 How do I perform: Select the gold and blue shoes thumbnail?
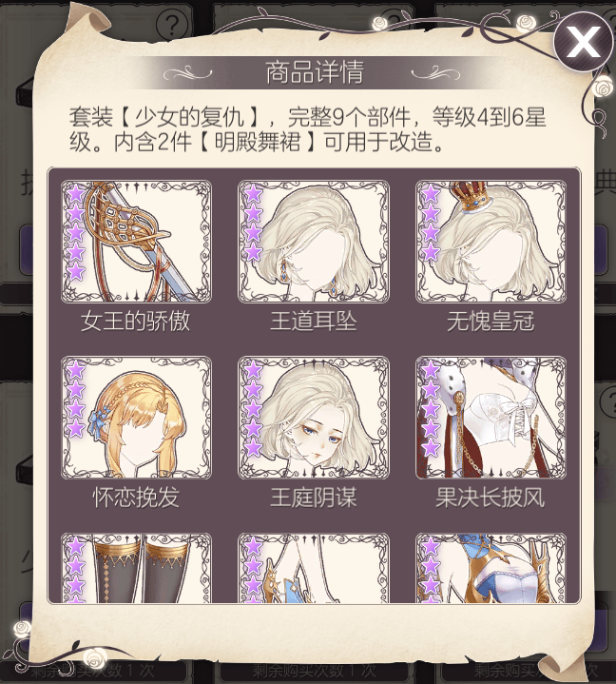click(x=314, y=568)
